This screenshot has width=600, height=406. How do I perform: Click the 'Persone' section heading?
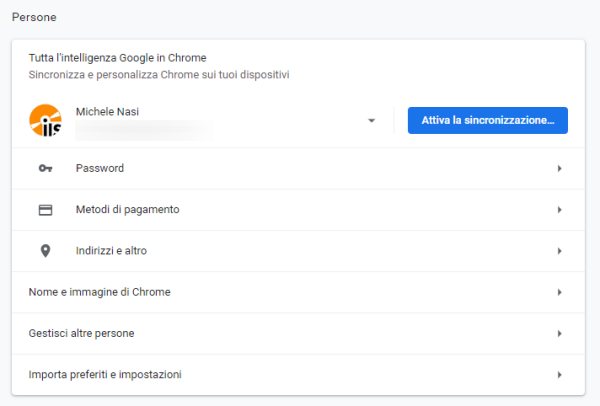(34, 17)
